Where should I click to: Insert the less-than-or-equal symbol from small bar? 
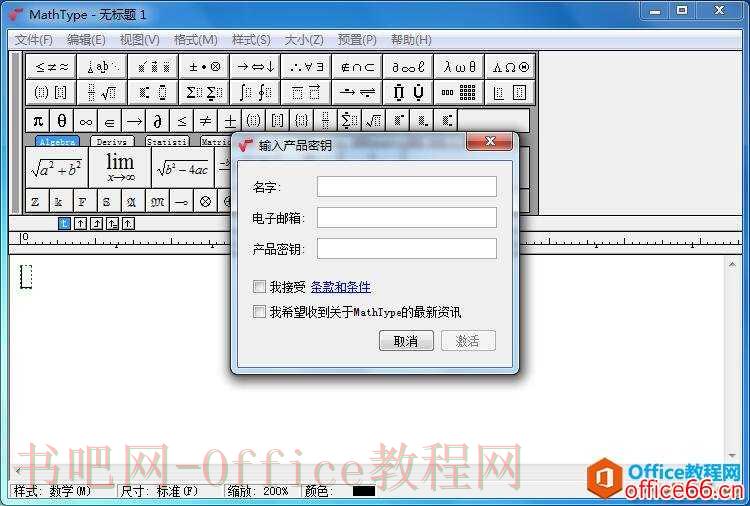tap(181, 121)
